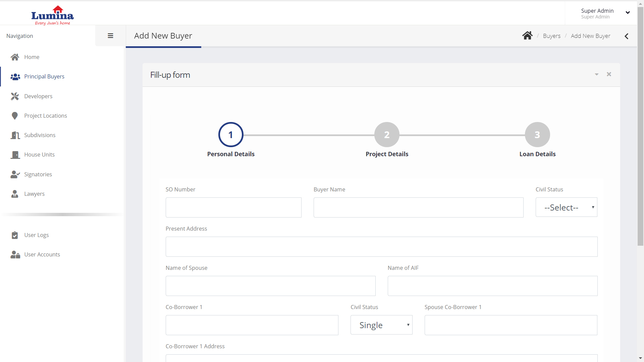The height and width of the screenshot is (362, 644).
Task: Click the Project Locations pin icon
Action: point(15,116)
